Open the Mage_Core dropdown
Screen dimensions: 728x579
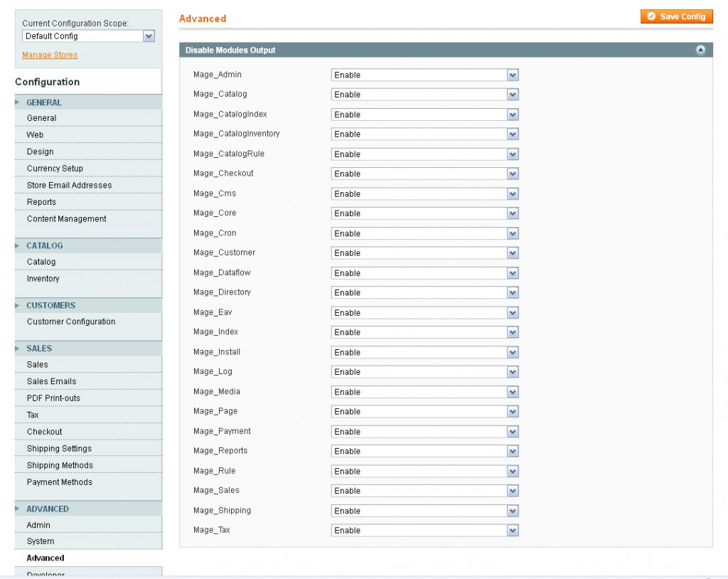424,213
